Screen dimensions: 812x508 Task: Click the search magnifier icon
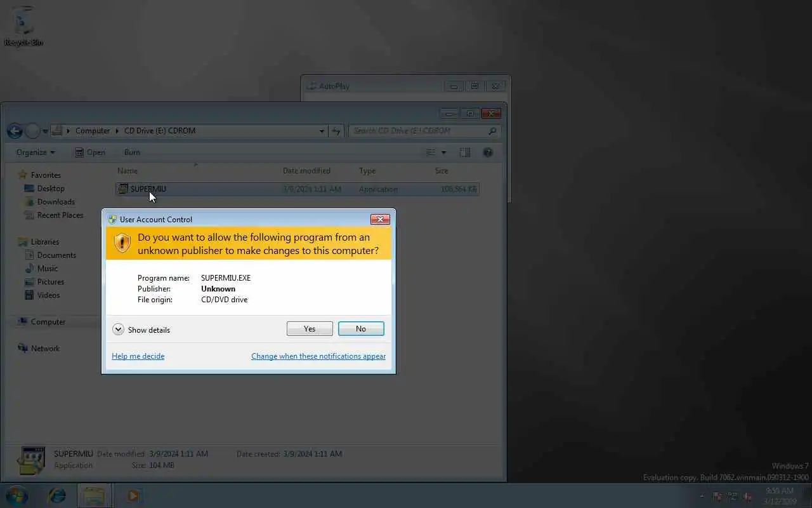pyautogui.click(x=492, y=131)
